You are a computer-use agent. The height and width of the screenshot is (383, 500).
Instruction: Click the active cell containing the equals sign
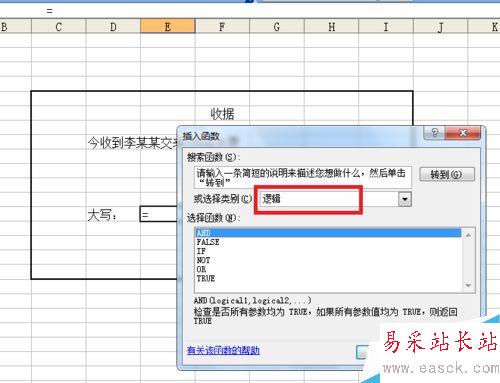(x=159, y=214)
